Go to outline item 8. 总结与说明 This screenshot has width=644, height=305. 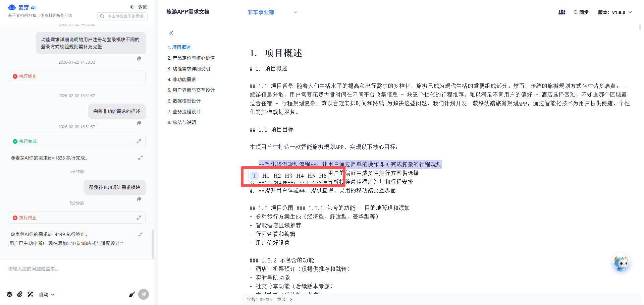point(182,122)
